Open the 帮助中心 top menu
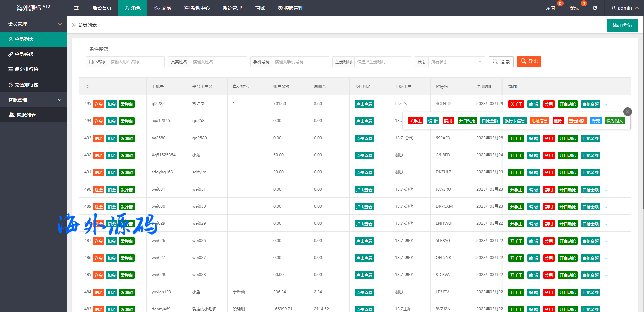 (x=197, y=8)
